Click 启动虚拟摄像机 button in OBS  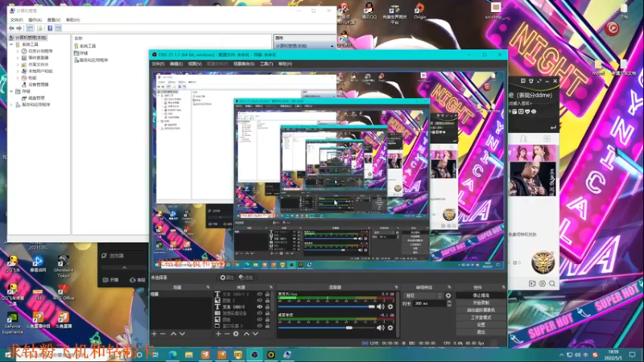[x=481, y=311]
